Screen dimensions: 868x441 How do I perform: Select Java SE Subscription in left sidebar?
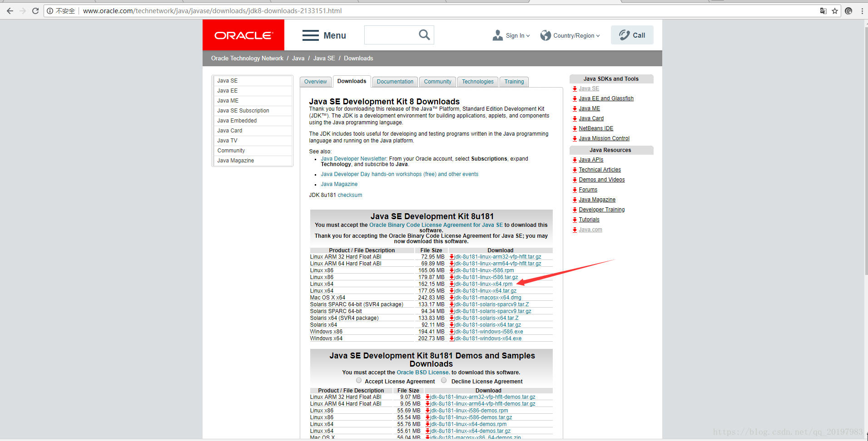(253, 111)
